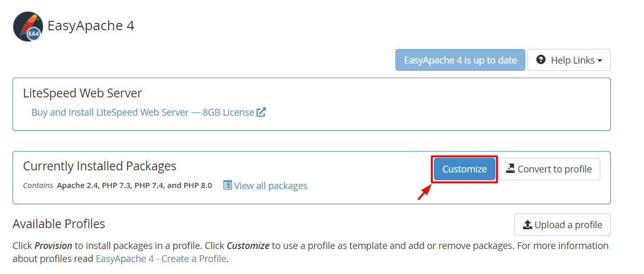Viewport: 644px width, 274px height.
Task: Follow the EasyApache 4 - Create a Profile link
Action: 161,258
